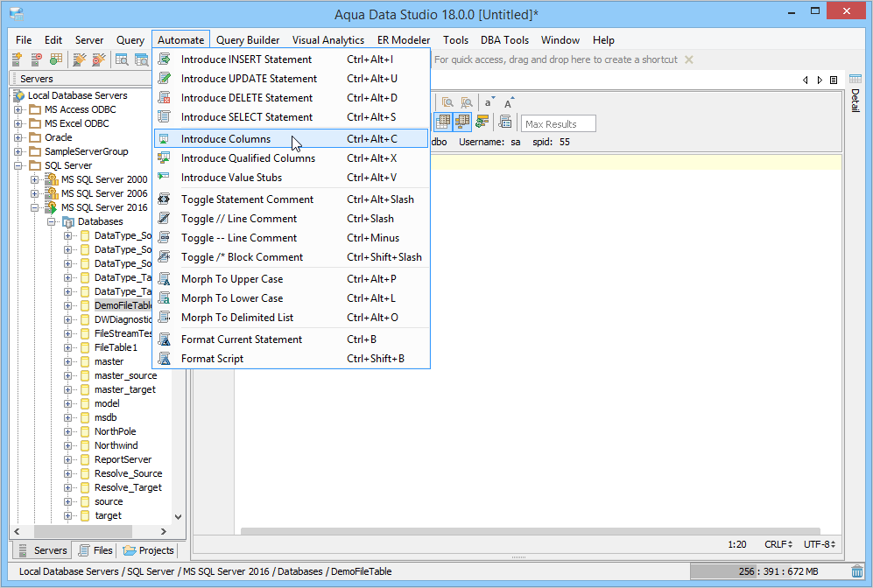
Task: Collapse the SQL Server folder
Action: click(18, 165)
